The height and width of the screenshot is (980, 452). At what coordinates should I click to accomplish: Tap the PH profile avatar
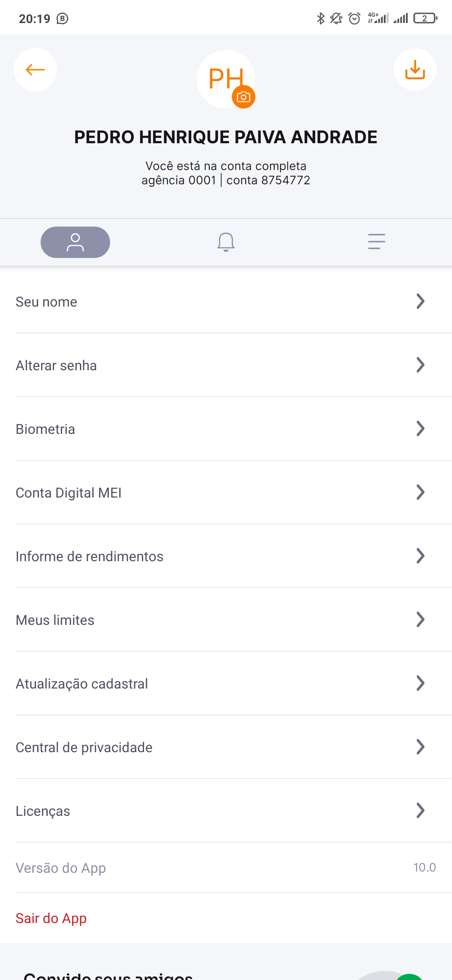[x=222, y=77]
